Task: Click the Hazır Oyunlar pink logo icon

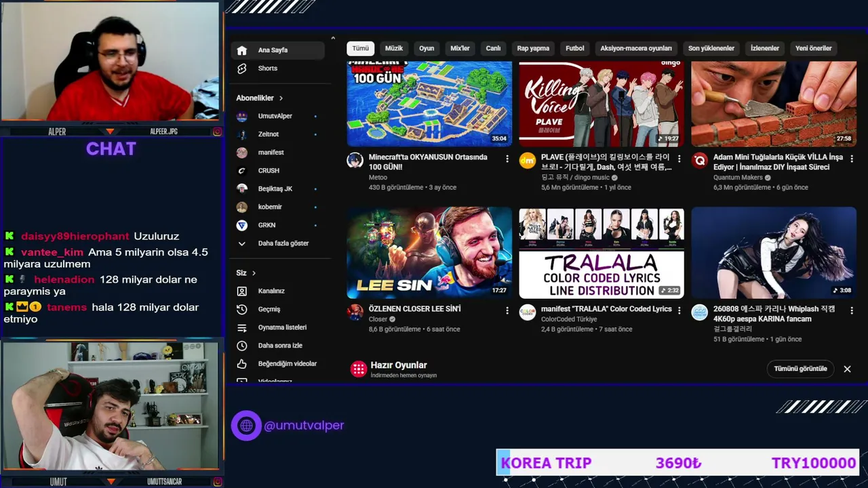Action: 359,369
